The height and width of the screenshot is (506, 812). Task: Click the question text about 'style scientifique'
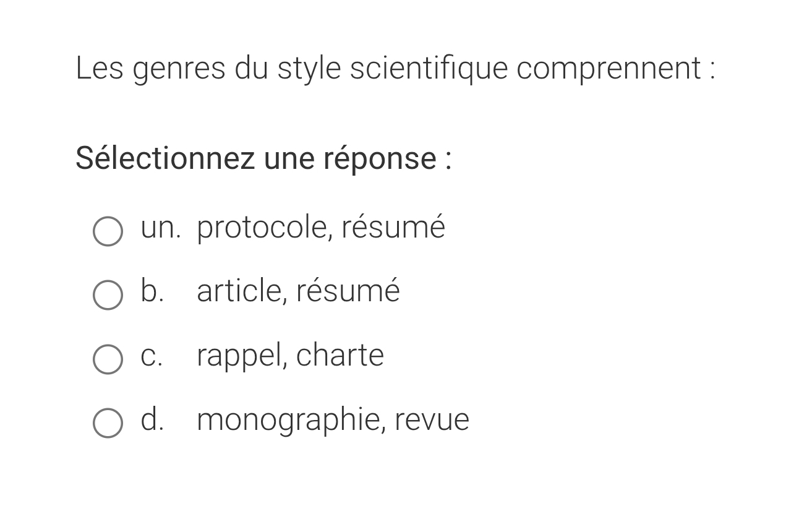(395, 68)
